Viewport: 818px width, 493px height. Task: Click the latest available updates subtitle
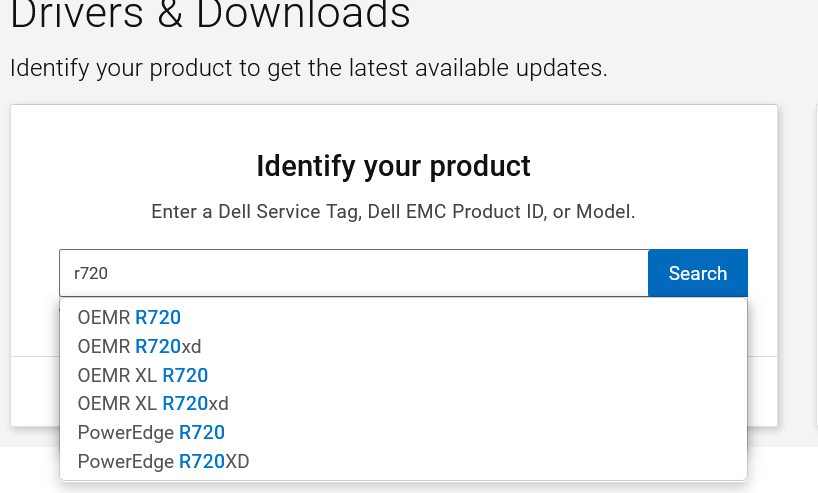(x=309, y=68)
